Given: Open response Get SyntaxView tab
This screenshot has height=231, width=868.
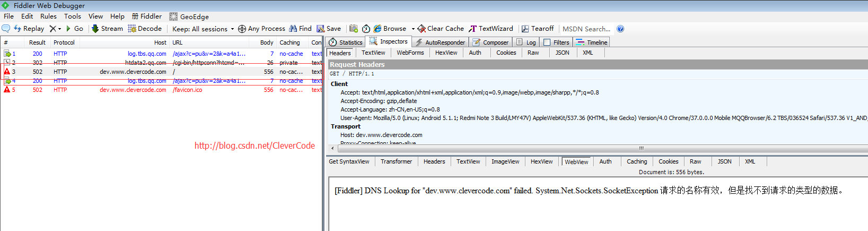Looking at the screenshot, I should [x=349, y=161].
